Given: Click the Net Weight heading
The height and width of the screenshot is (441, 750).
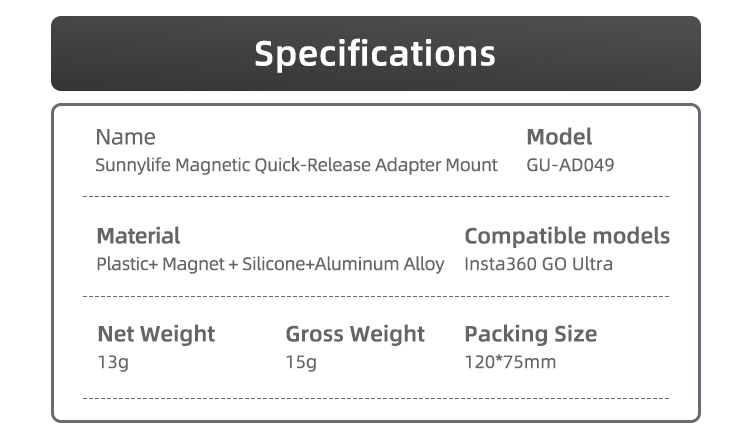Looking at the screenshot, I should coord(155,334).
